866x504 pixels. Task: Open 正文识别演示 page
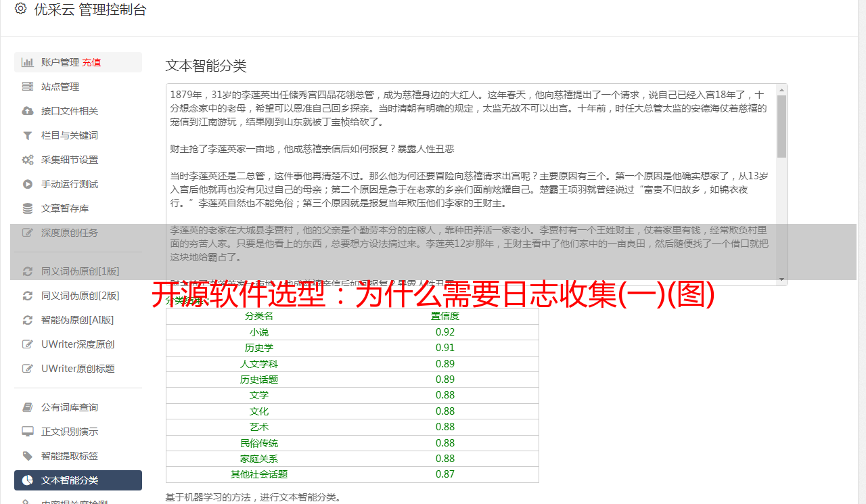coord(78,432)
